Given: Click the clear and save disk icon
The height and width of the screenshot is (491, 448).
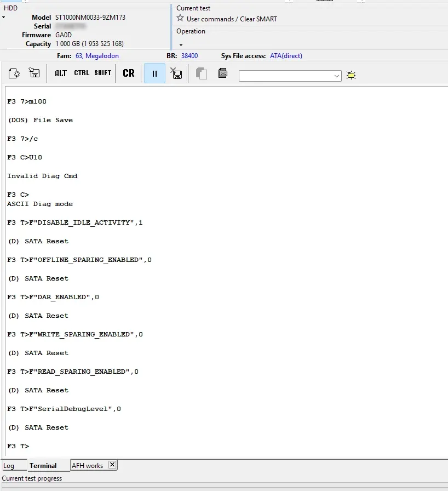Looking at the screenshot, I should (x=176, y=73).
